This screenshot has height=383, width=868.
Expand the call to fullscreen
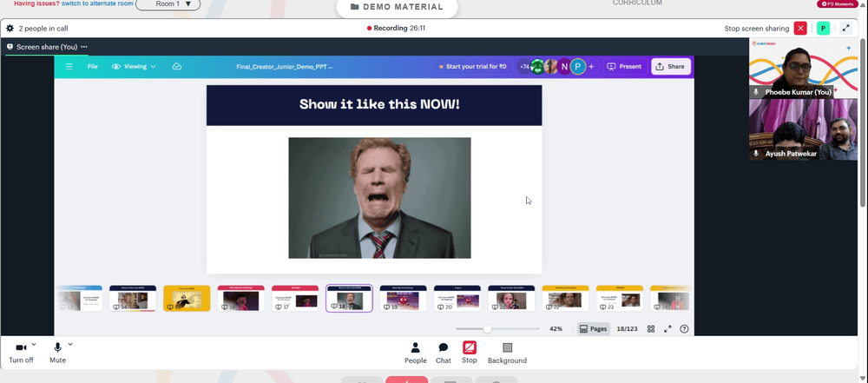click(845, 29)
